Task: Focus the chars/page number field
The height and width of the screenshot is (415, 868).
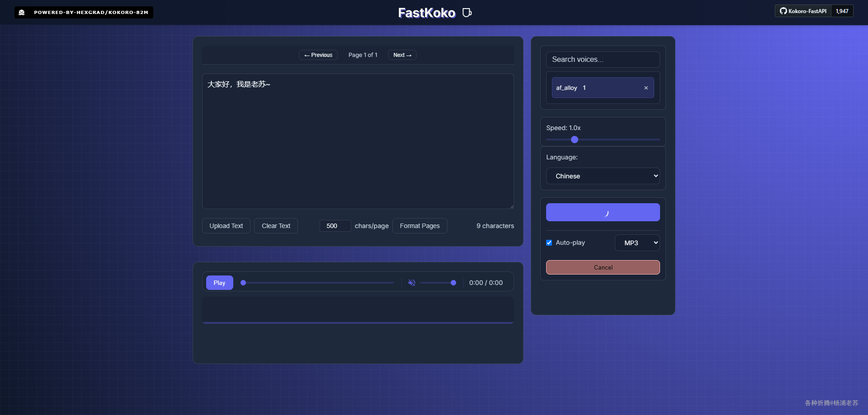Action: coord(335,226)
